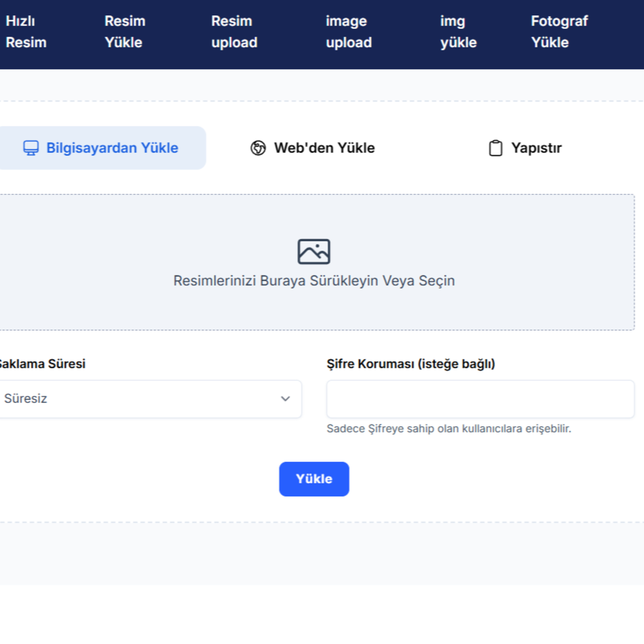
Task: Switch to the Yapıştır tab
Action: pos(525,148)
